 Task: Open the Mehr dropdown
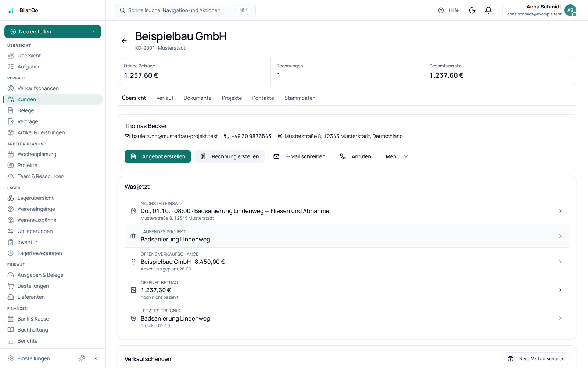coord(397,156)
